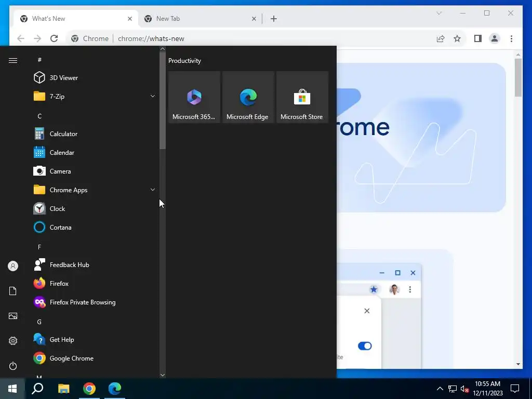Open a new Chrome tab

pos(273,19)
